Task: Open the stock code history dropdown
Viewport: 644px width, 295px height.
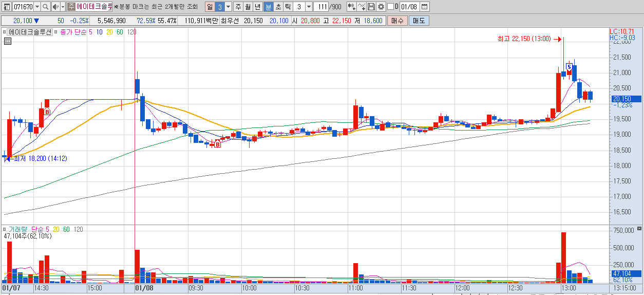Action: tap(37, 7)
